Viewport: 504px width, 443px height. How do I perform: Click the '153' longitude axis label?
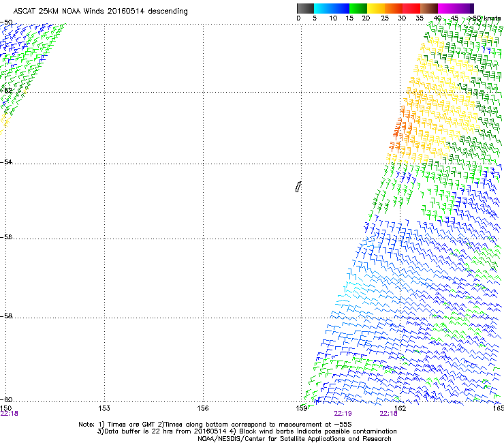point(104,408)
